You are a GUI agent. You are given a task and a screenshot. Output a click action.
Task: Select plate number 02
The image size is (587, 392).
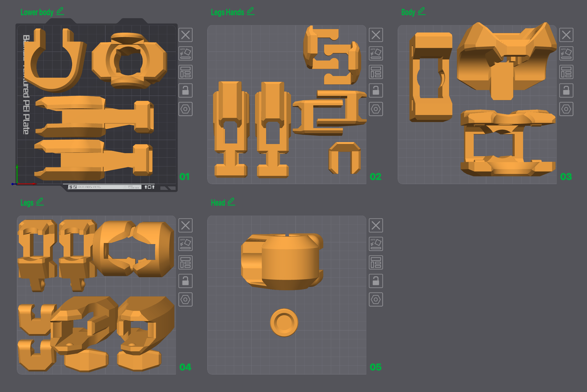[x=376, y=177]
